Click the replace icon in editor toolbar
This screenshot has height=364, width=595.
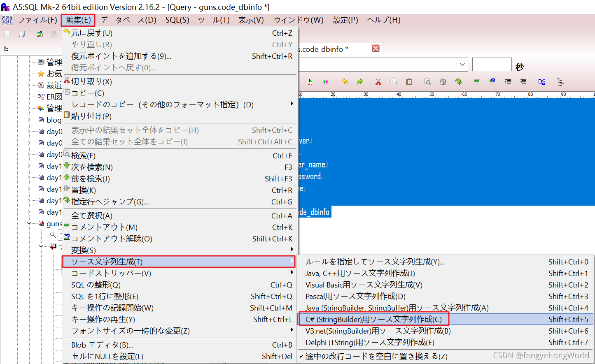pos(443,82)
